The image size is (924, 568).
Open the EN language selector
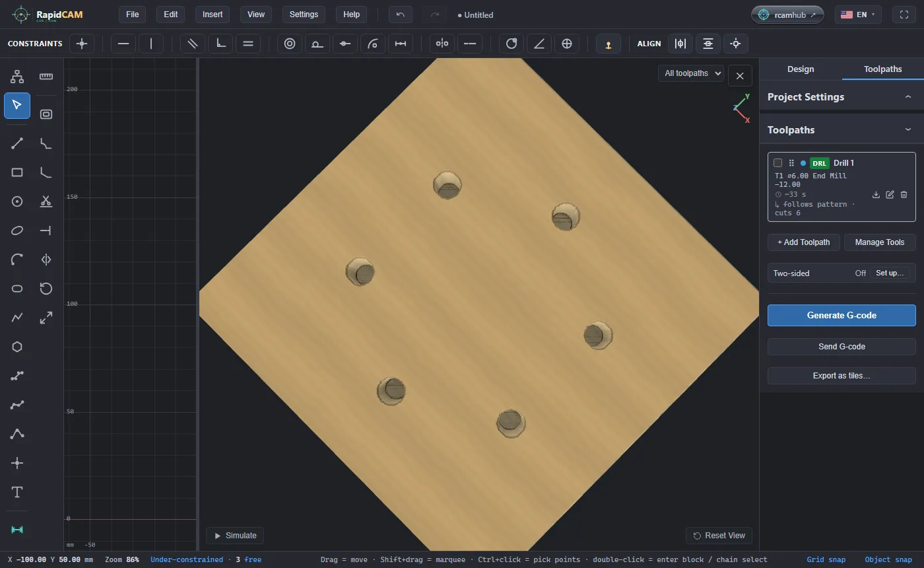[858, 15]
